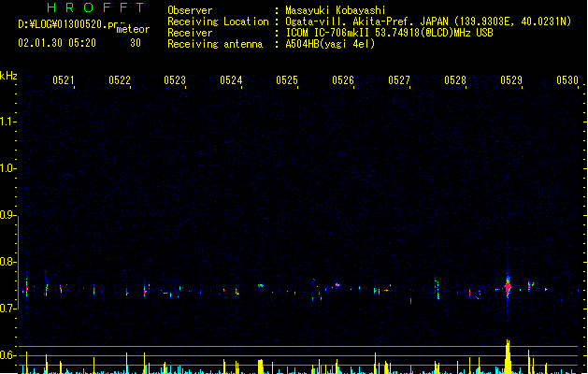Screen dimensions: 588x374
Task: Click the Receiver label
Action: point(190,33)
